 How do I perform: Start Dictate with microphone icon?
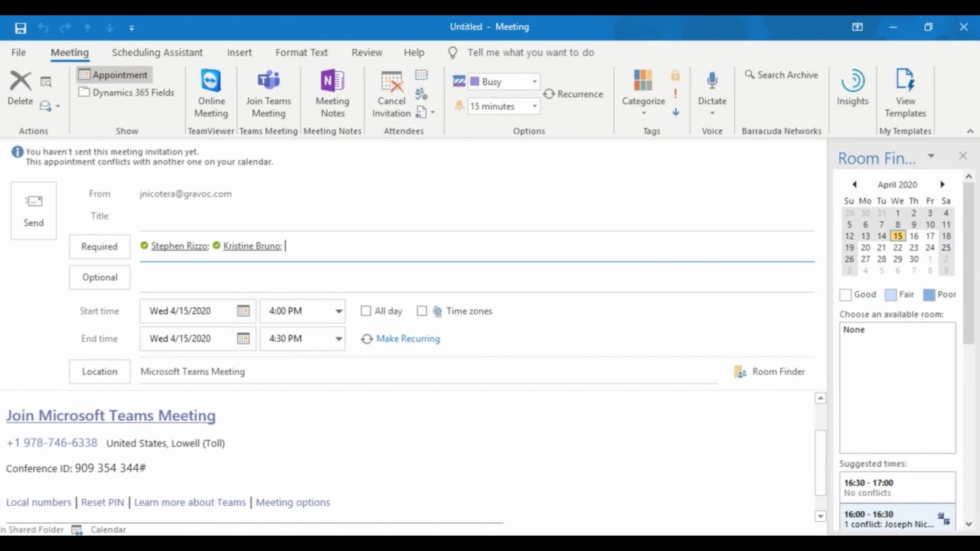click(712, 81)
